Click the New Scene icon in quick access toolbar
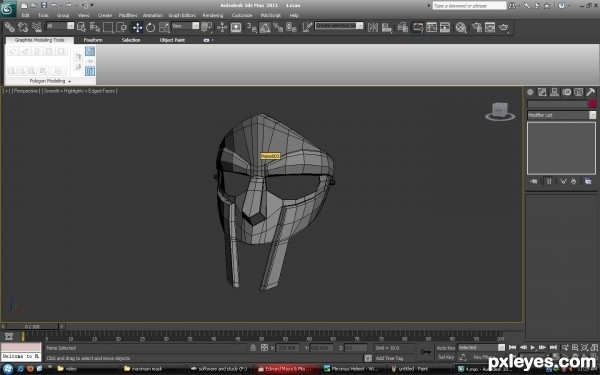 [24, 5]
